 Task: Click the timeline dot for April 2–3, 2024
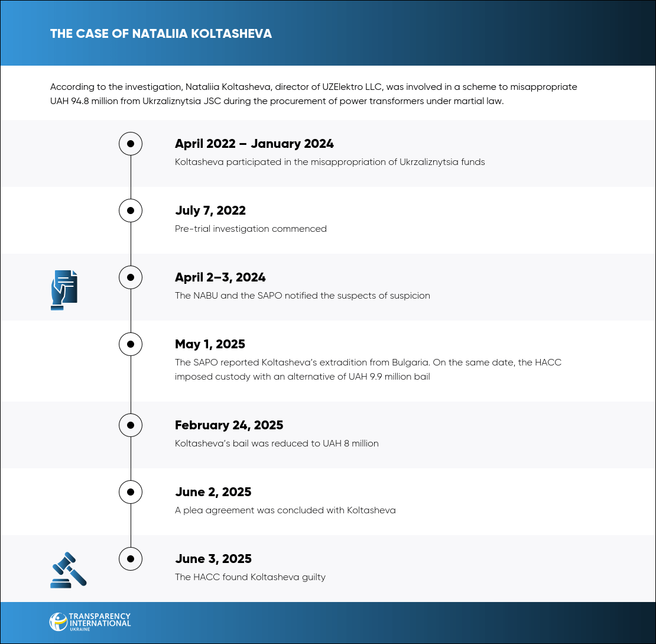[131, 277]
